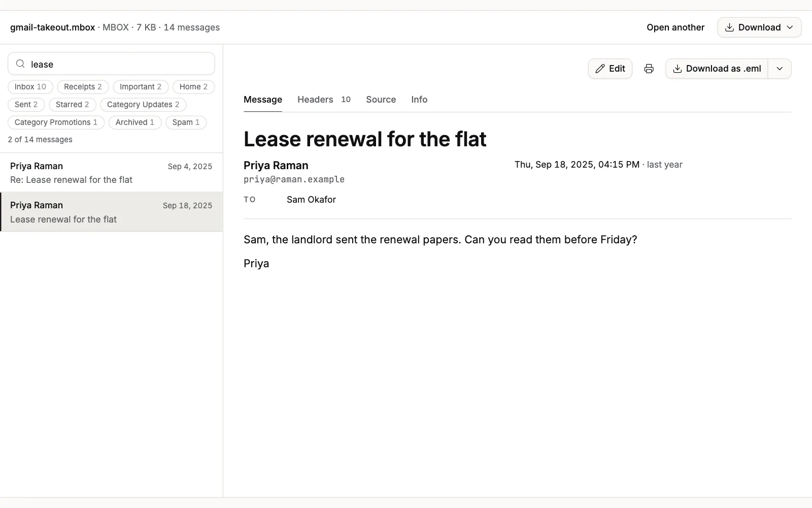Filter by Spam chip

point(186,122)
